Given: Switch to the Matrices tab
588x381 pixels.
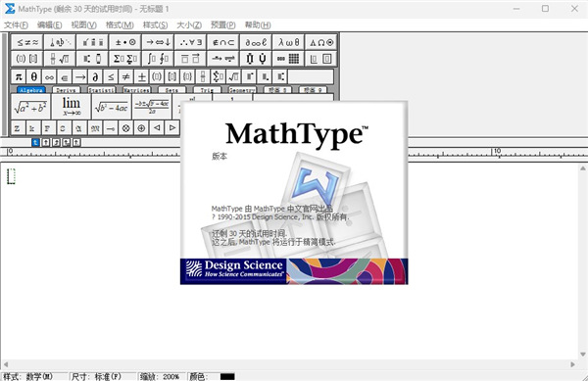Looking at the screenshot, I should (136, 90).
